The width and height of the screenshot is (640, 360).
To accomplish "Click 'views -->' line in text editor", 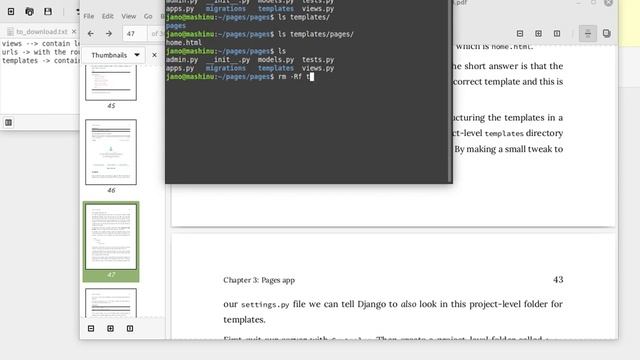I will [x=41, y=43].
